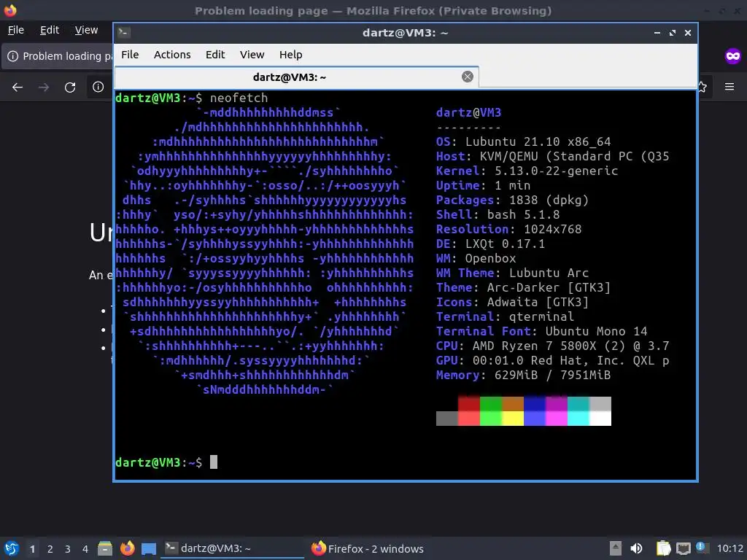Minimize the QTerminal window

tap(657, 33)
